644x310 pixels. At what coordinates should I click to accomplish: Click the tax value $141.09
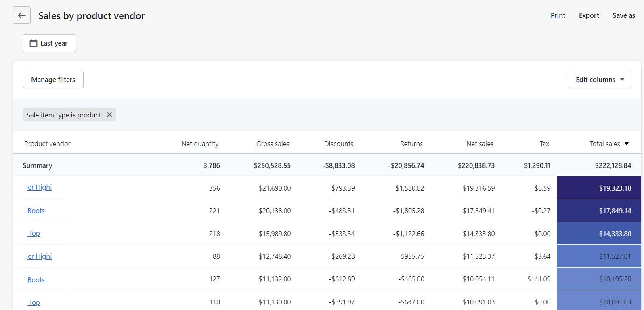[x=539, y=279]
